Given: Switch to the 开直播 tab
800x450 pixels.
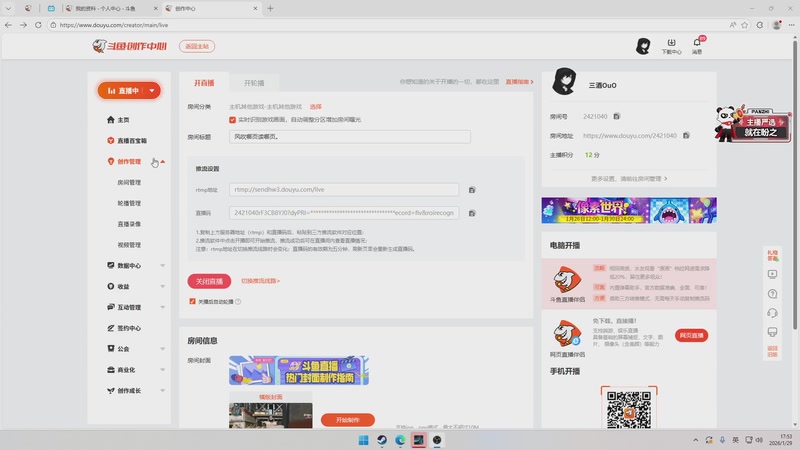Looking at the screenshot, I should point(204,83).
